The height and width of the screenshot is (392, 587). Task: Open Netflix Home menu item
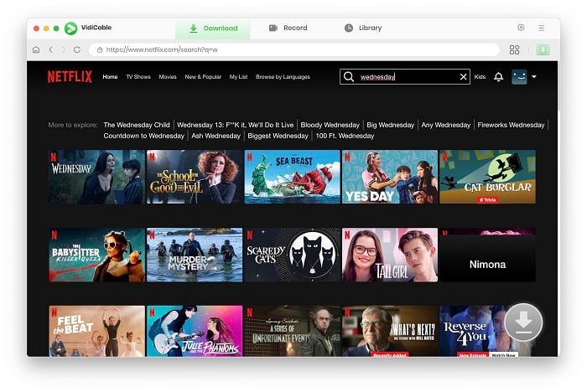click(110, 77)
